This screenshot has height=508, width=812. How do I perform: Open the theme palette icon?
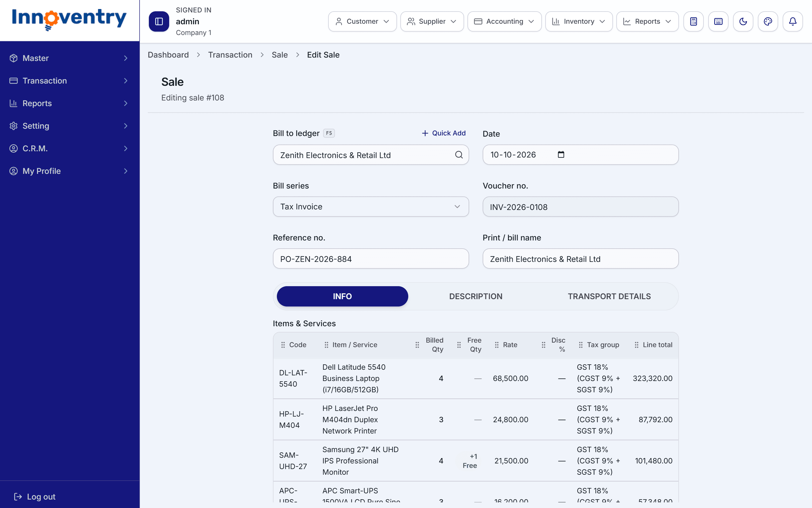[x=768, y=21]
